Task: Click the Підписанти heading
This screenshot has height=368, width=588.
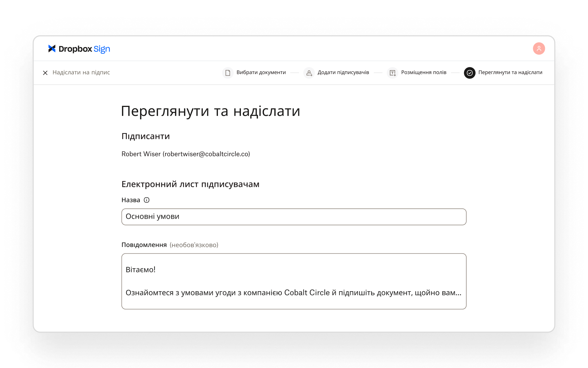Action: point(146,136)
